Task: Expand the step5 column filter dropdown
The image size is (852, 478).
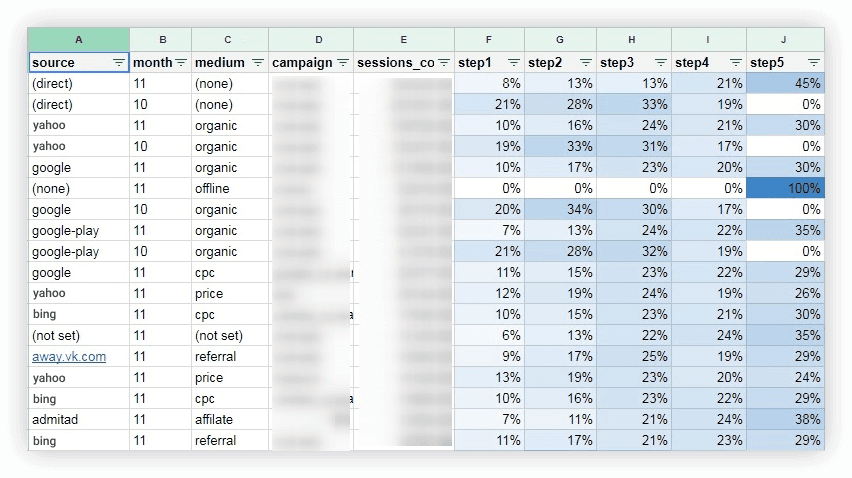Action: [813, 63]
